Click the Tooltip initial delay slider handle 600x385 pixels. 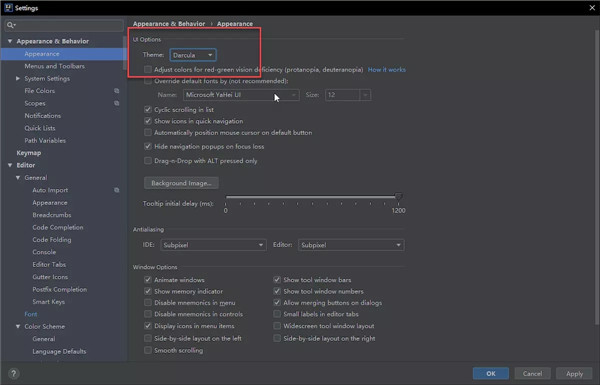coord(398,197)
